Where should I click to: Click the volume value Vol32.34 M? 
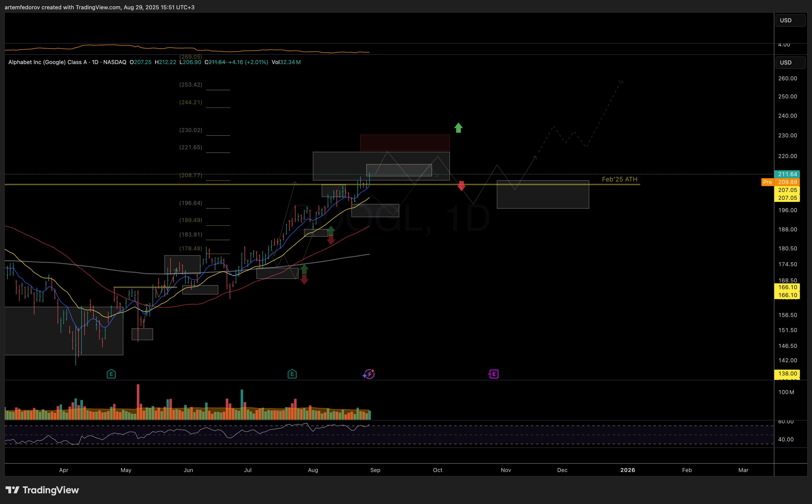pyautogui.click(x=286, y=62)
